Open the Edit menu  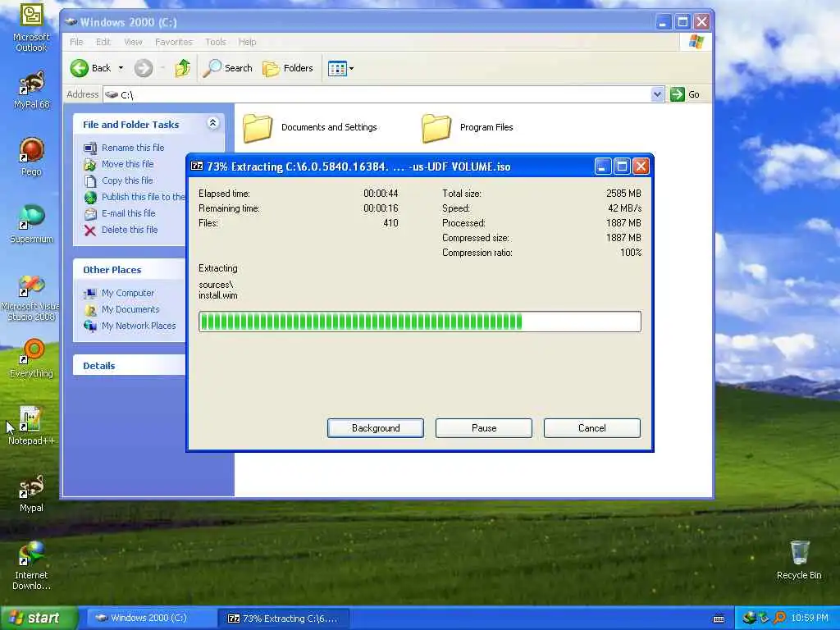click(x=103, y=42)
